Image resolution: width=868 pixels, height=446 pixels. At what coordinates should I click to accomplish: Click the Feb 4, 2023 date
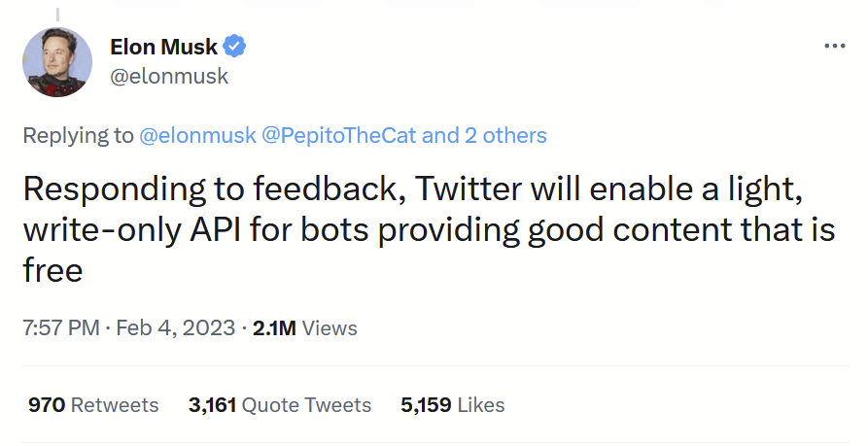[x=176, y=328]
